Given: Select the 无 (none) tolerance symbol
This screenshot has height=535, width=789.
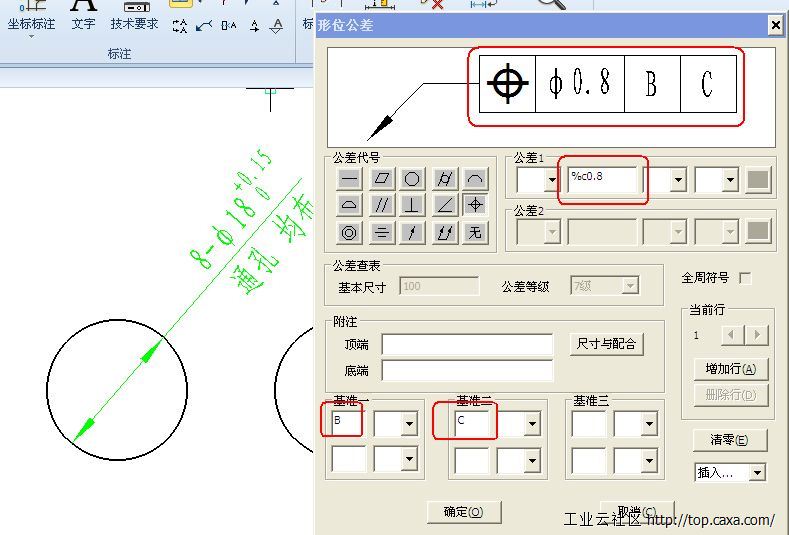Looking at the screenshot, I should click(x=475, y=233).
